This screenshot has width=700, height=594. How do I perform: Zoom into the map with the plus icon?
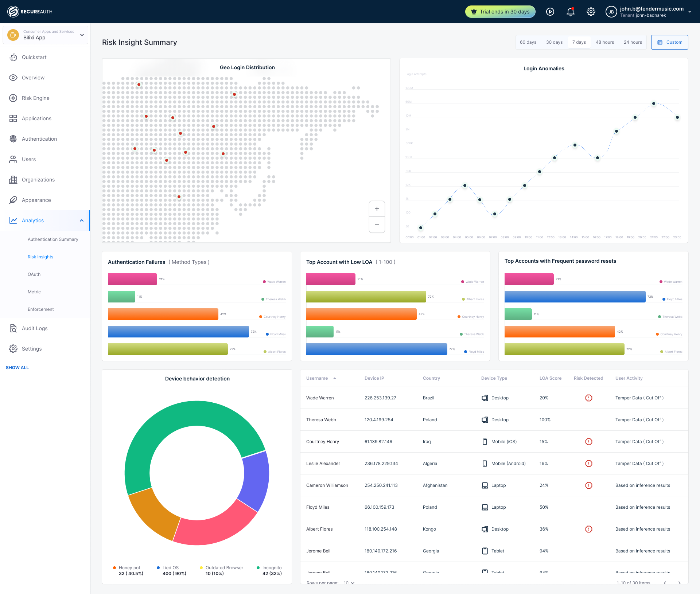377,208
